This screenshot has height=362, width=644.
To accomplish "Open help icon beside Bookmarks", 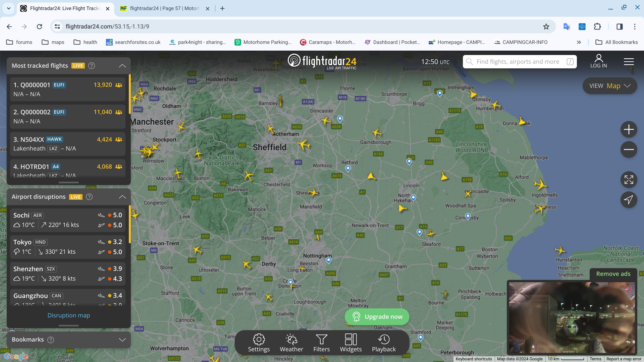I will tap(51, 340).
